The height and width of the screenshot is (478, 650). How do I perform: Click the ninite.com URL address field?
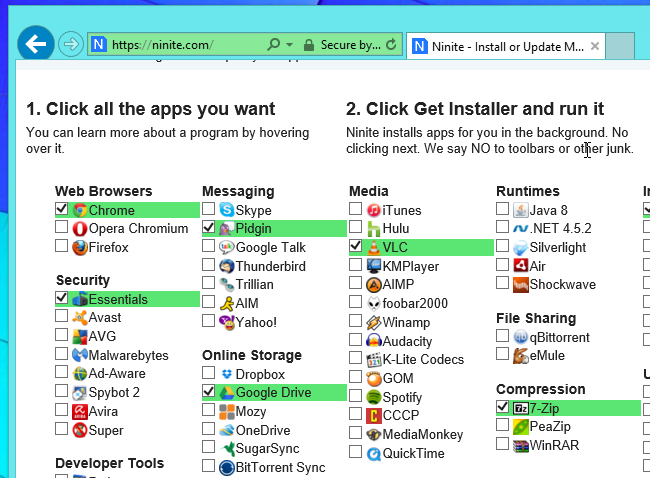(x=176, y=44)
